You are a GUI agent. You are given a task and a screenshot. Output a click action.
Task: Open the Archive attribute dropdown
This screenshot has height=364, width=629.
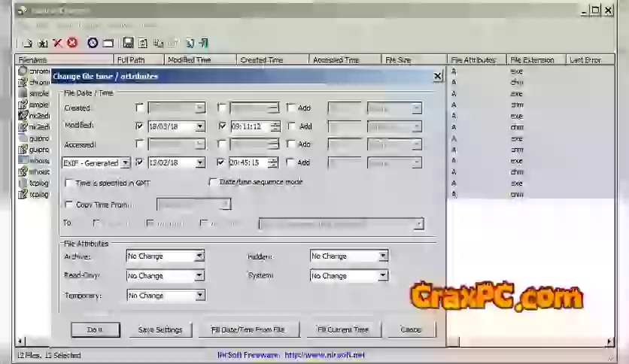tap(199, 256)
